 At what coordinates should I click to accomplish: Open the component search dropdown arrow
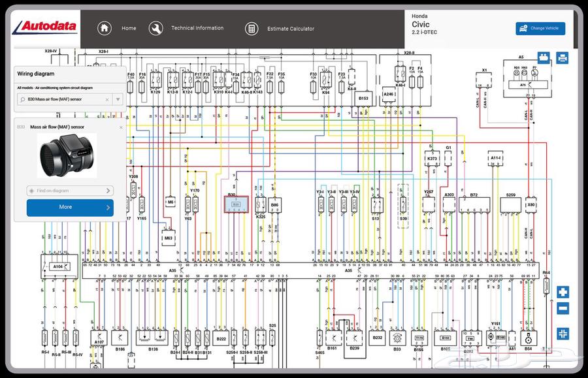coord(118,100)
